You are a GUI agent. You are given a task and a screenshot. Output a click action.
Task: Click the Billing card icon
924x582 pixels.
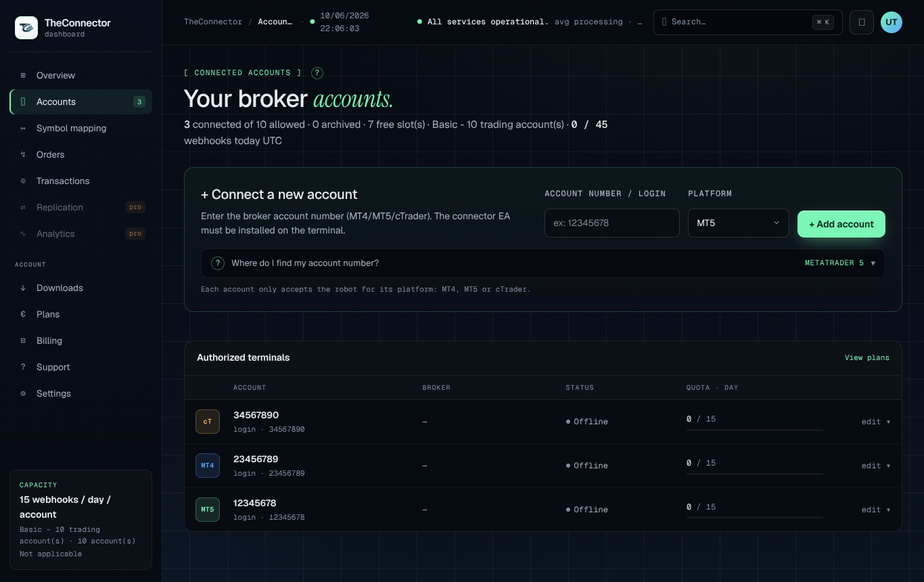(x=23, y=340)
